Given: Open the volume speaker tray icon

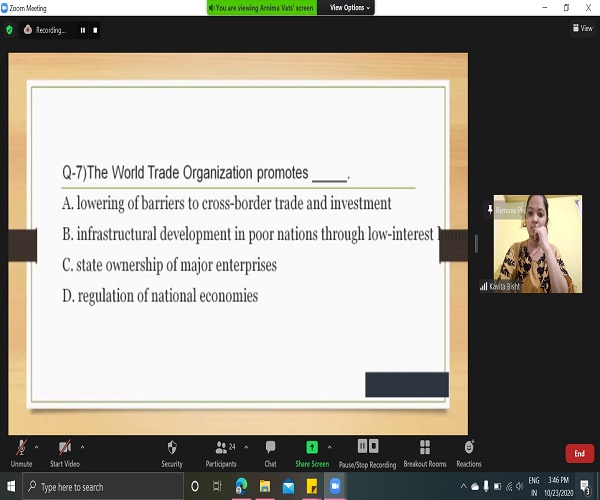Looking at the screenshot, I should click(x=520, y=486).
